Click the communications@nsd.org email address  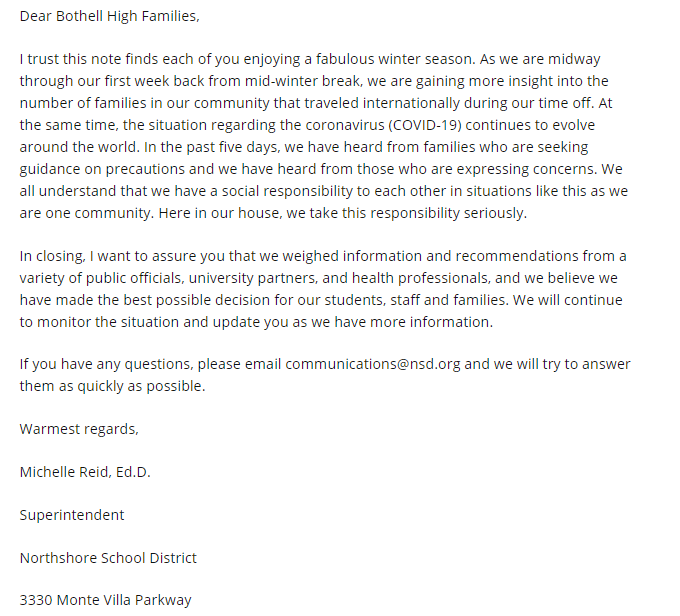[x=372, y=364]
